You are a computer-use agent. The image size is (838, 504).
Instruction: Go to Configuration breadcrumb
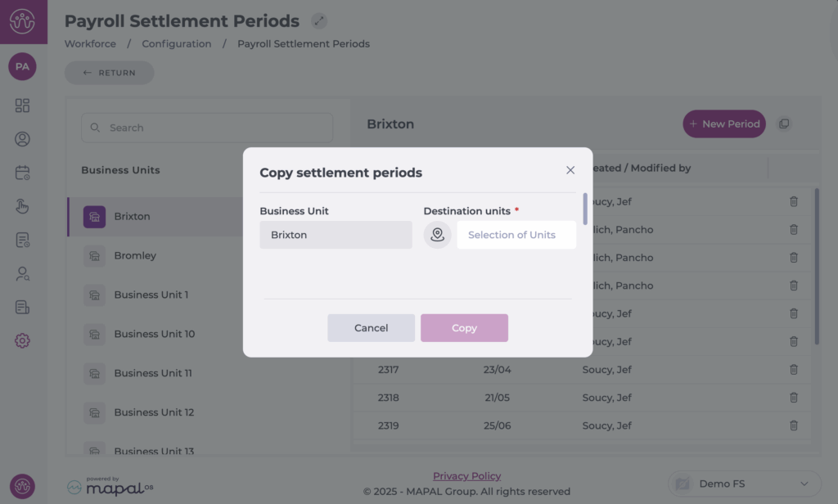[177, 44]
